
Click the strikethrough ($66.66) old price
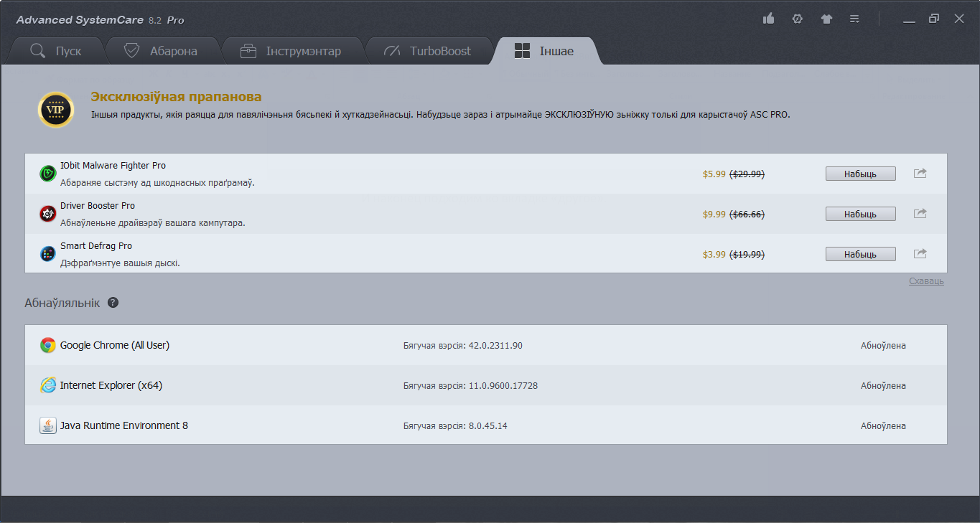click(x=747, y=215)
